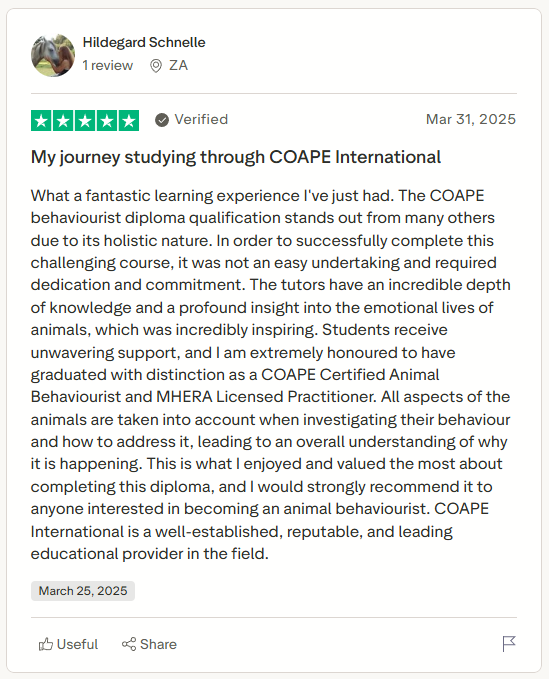Click inside the review body paragraph
The image size is (549, 679).
click(x=271, y=375)
